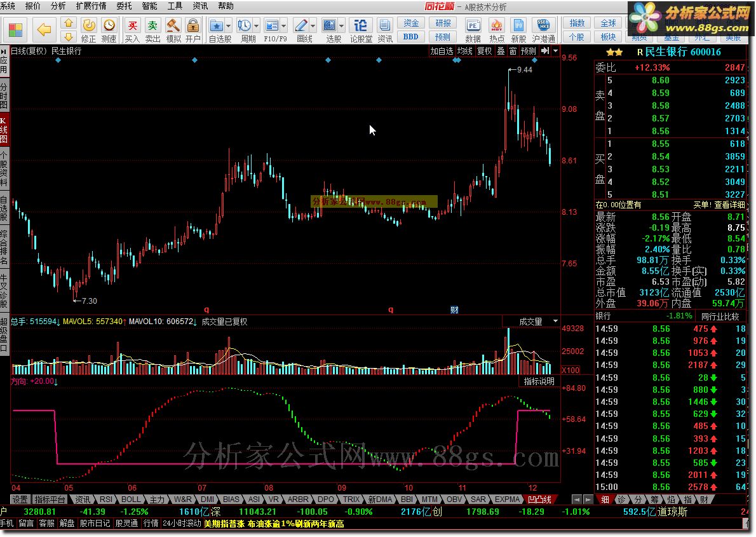Open the 扩展行情 menu

91,6
